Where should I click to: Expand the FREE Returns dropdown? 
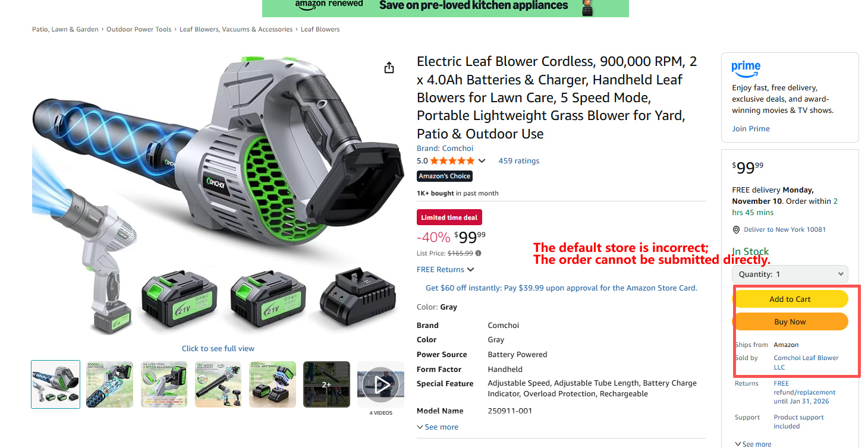445,270
